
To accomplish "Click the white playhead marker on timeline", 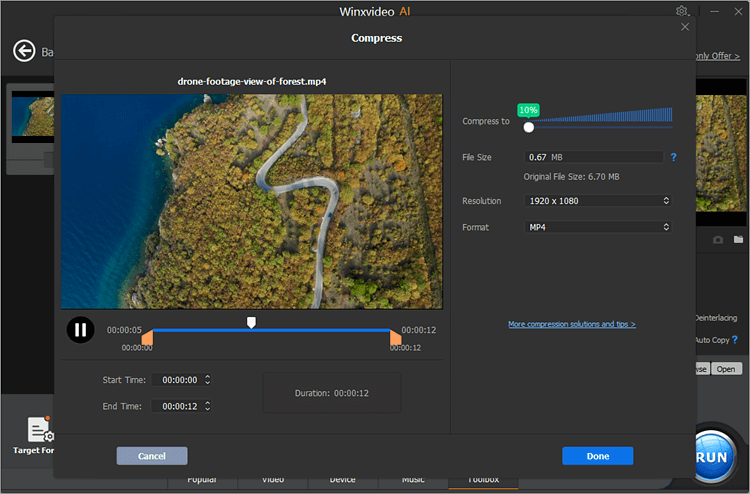I will tap(251, 322).
